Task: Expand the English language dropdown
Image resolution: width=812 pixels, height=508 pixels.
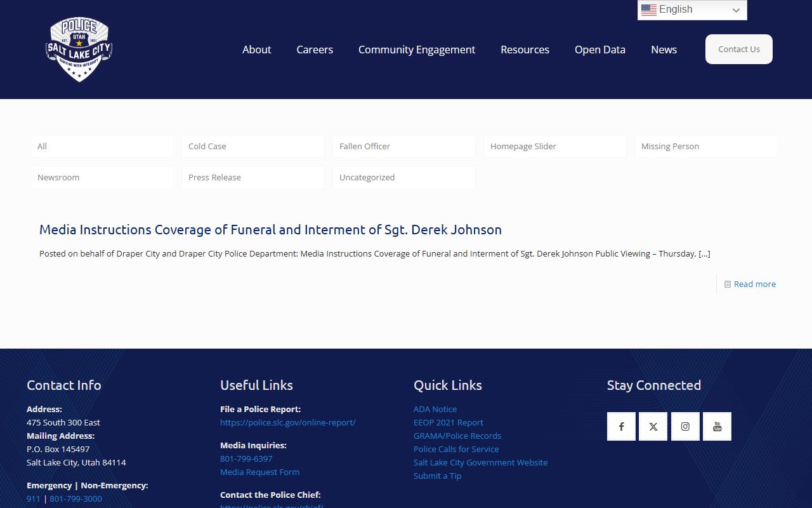Action: (692, 10)
